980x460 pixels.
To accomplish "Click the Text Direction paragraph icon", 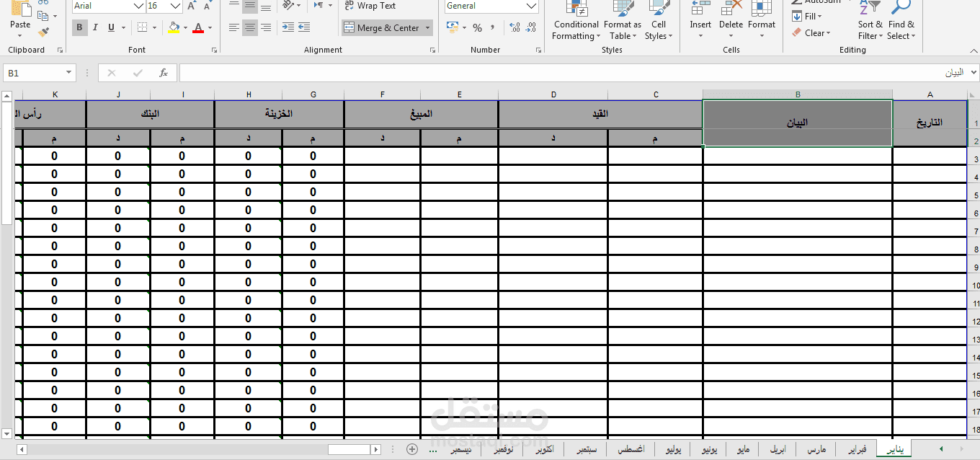I will 318,6.
